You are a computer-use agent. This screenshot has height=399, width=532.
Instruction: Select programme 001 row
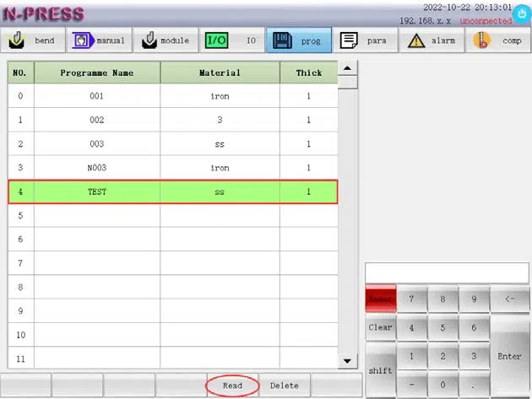173,96
